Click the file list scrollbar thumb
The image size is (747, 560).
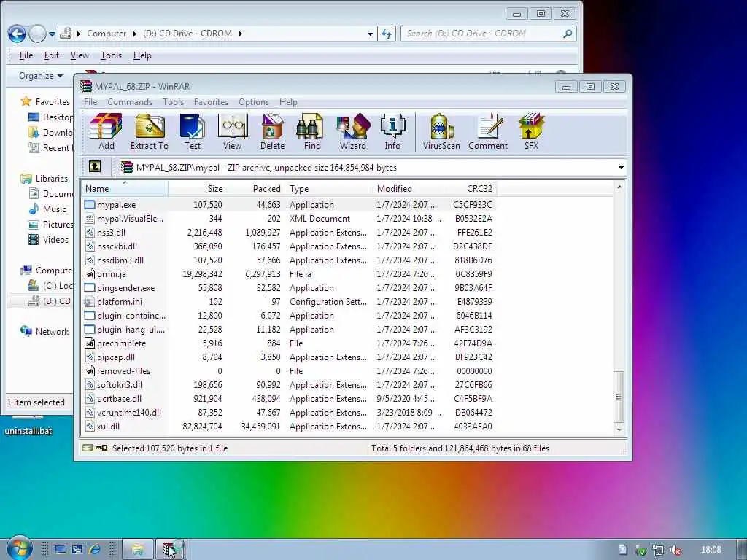619,397
